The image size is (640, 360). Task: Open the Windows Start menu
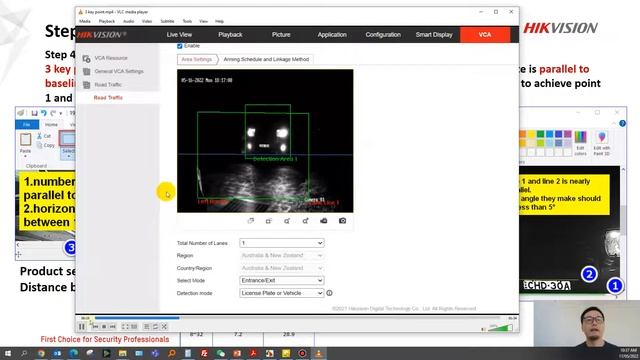pos(8,353)
